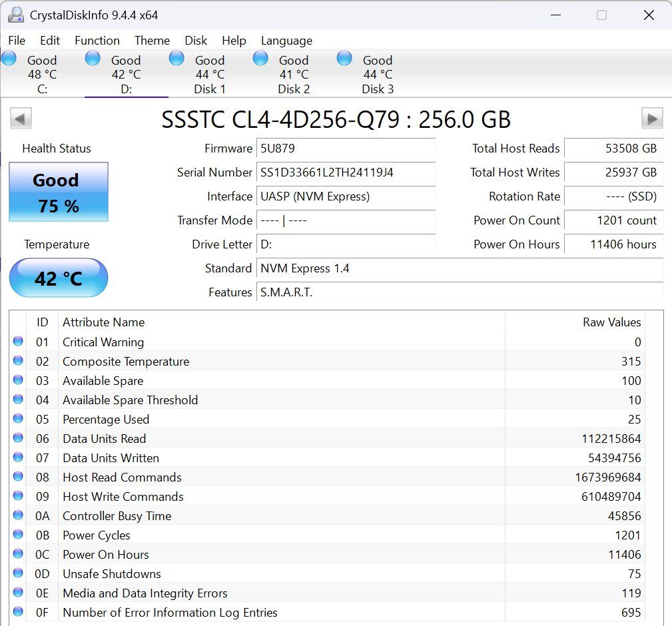This screenshot has width=672, height=626.
Task: Click status orb for Data Units Read row
Action: (x=18, y=438)
